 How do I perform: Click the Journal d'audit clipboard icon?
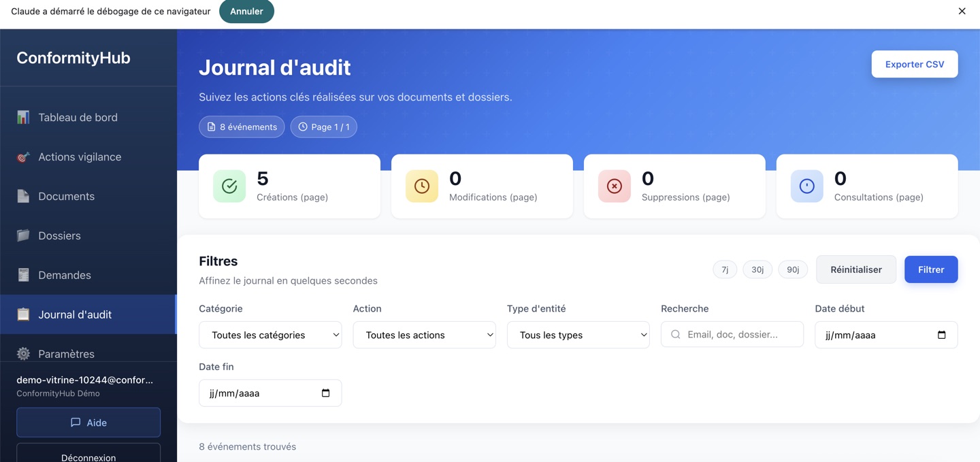click(23, 314)
